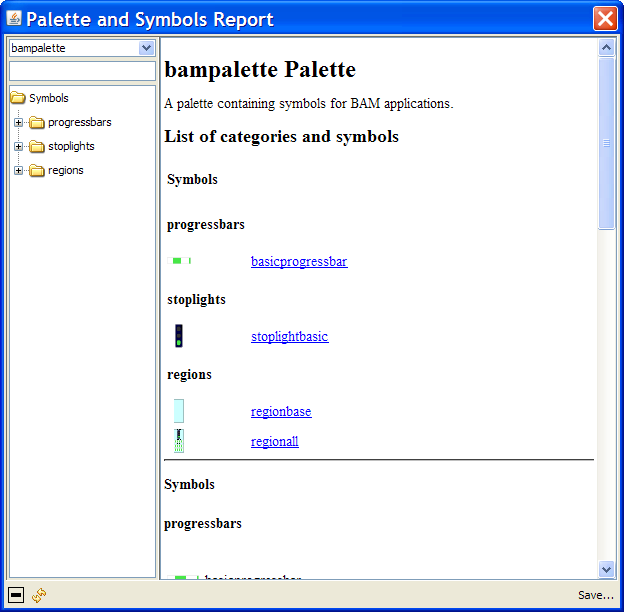The width and height of the screenshot is (624, 612).
Task: Click the Symbols root folder icon
Action: [x=17, y=98]
